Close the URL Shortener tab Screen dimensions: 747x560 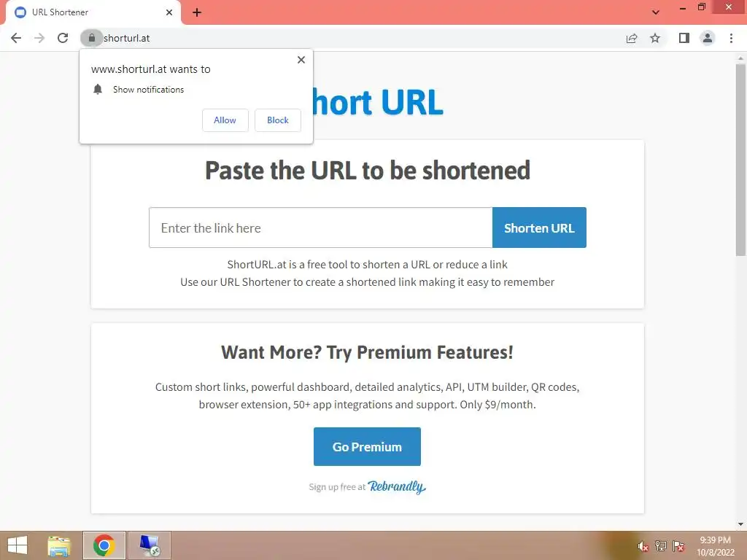pyautogui.click(x=169, y=12)
